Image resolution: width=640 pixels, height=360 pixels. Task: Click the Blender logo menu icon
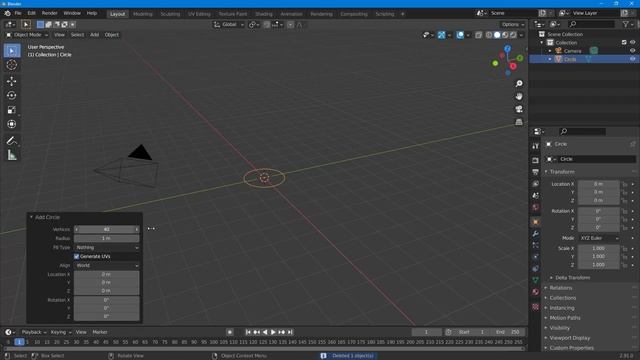(x=7, y=13)
